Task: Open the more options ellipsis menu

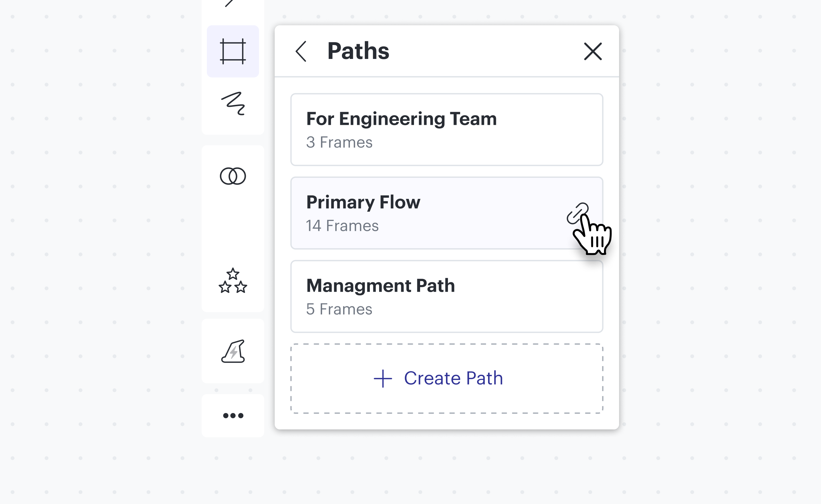Action: point(233,415)
